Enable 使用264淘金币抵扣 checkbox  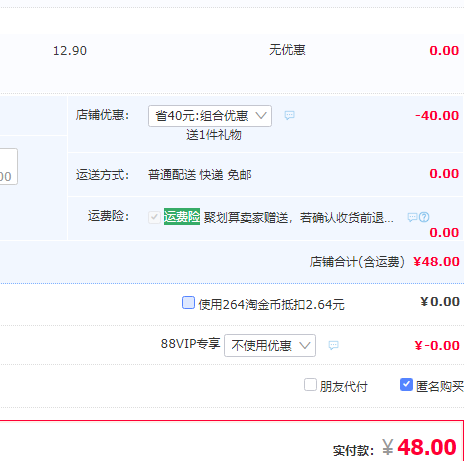[188, 303]
